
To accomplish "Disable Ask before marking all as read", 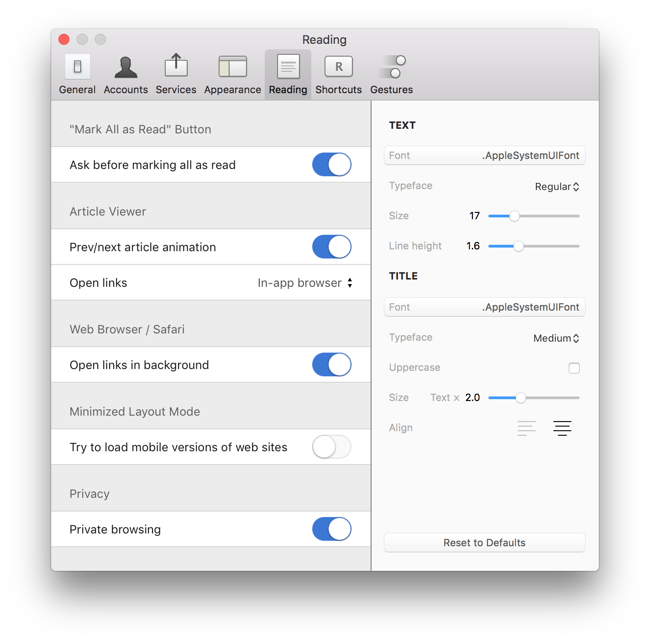I will (331, 165).
